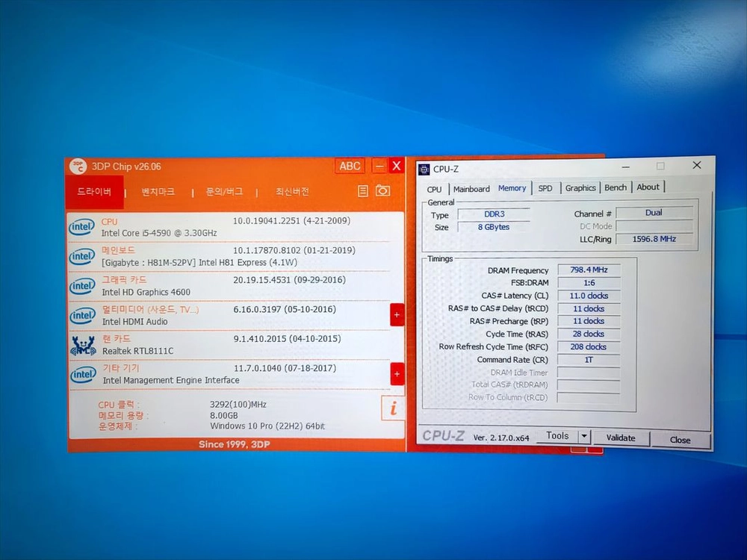Image resolution: width=747 pixels, height=560 pixels.
Task: Open the 문의/버그 tab in 3DP Chip
Action: (224, 191)
